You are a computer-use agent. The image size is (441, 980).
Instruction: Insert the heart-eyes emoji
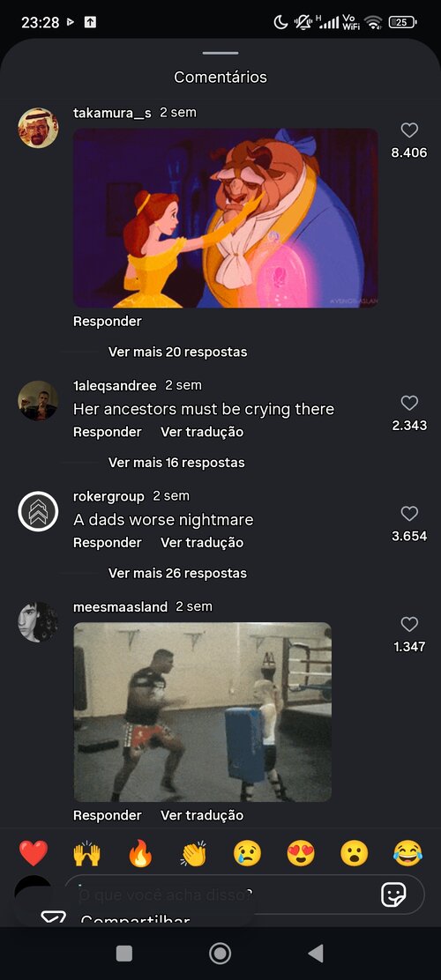point(301,853)
